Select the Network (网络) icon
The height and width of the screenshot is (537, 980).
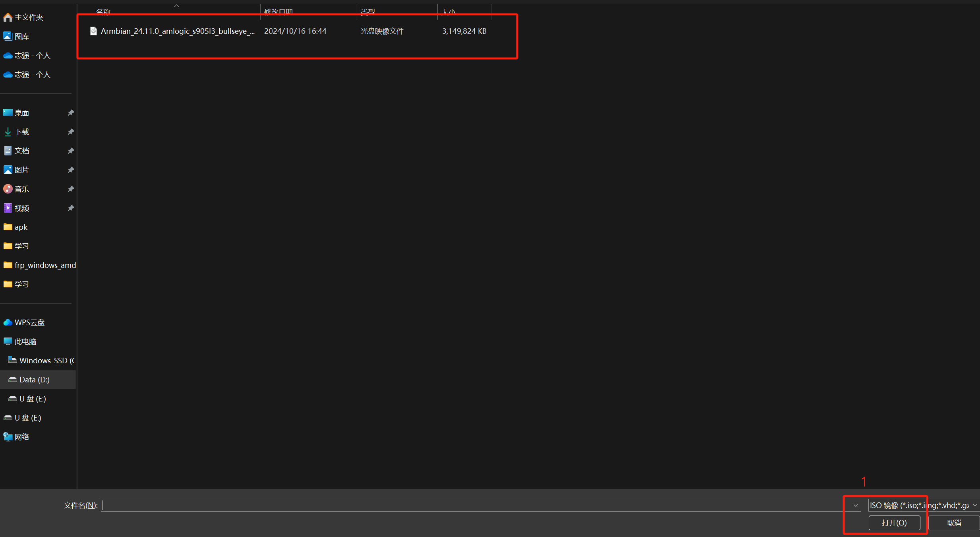click(x=8, y=437)
